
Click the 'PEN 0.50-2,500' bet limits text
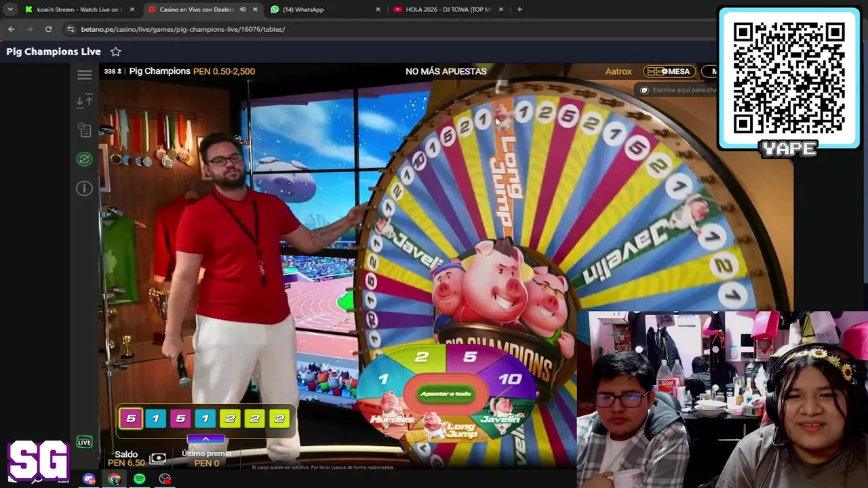pyautogui.click(x=224, y=71)
